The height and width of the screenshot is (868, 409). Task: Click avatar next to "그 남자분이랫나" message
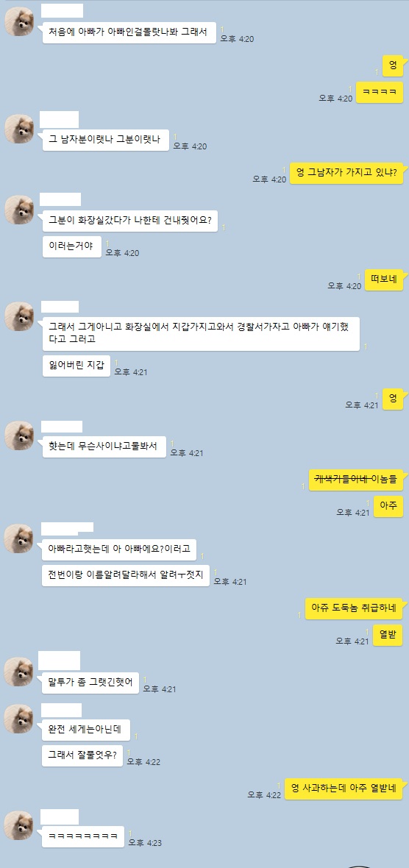19,129
